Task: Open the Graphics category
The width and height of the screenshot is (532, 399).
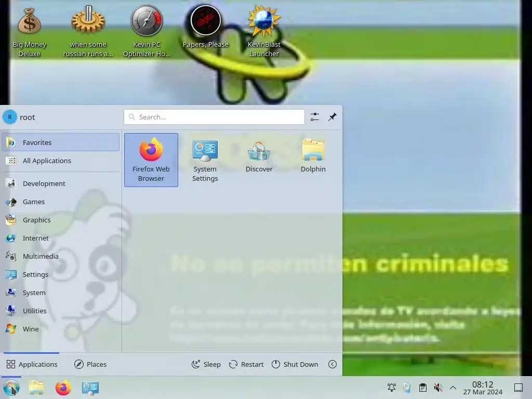Action: pyautogui.click(x=61, y=220)
